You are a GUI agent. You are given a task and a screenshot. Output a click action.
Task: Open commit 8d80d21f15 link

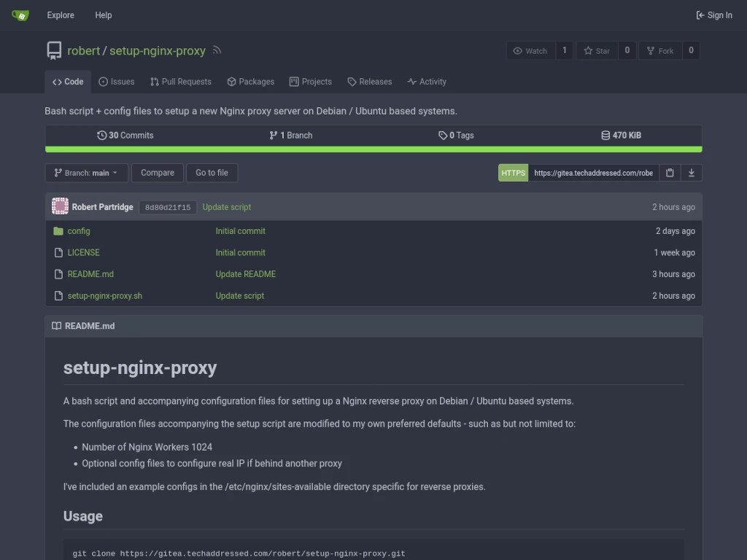pyautogui.click(x=168, y=207)
